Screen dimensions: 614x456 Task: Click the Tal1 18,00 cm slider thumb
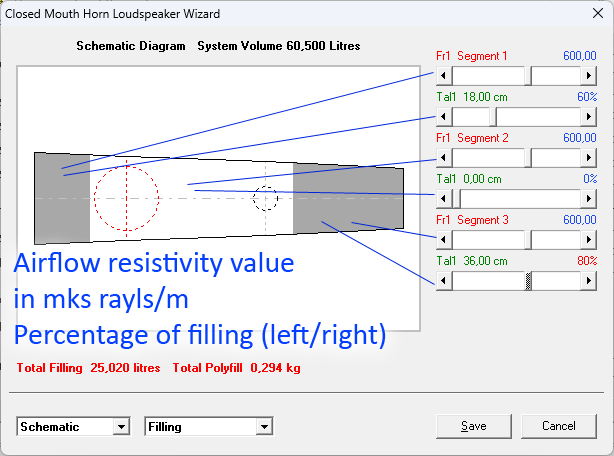click(493, 117)
